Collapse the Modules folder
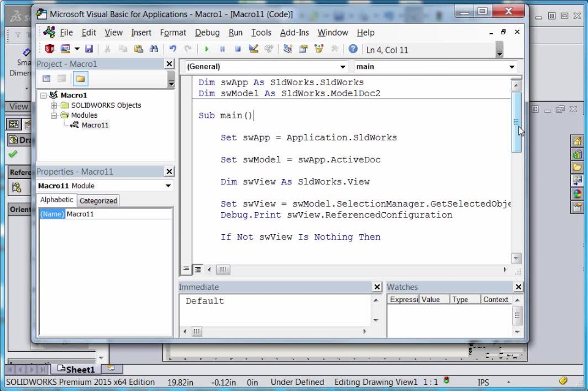588x391 pixels. click(54, 115)
